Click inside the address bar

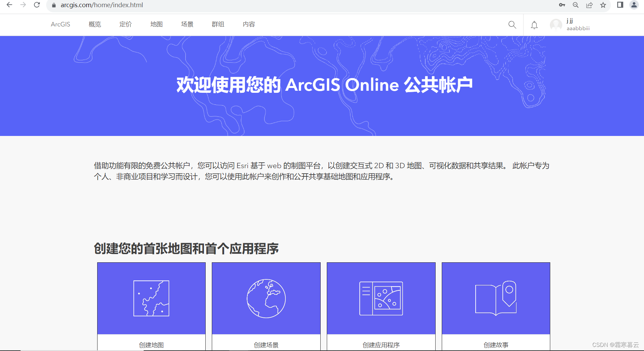tap(137, 5)
